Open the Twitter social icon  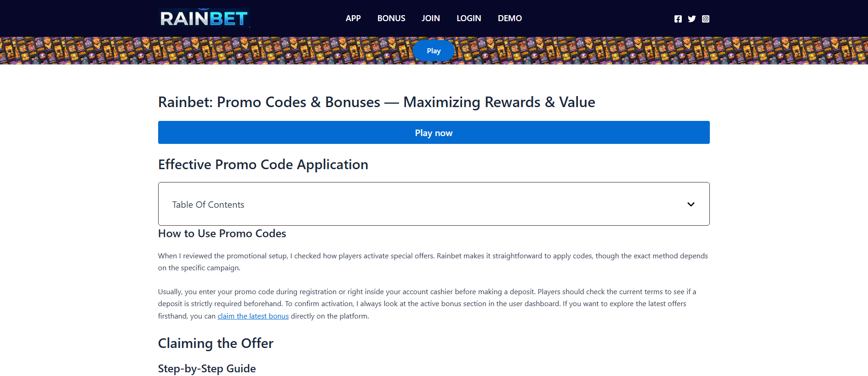[691, 19]
